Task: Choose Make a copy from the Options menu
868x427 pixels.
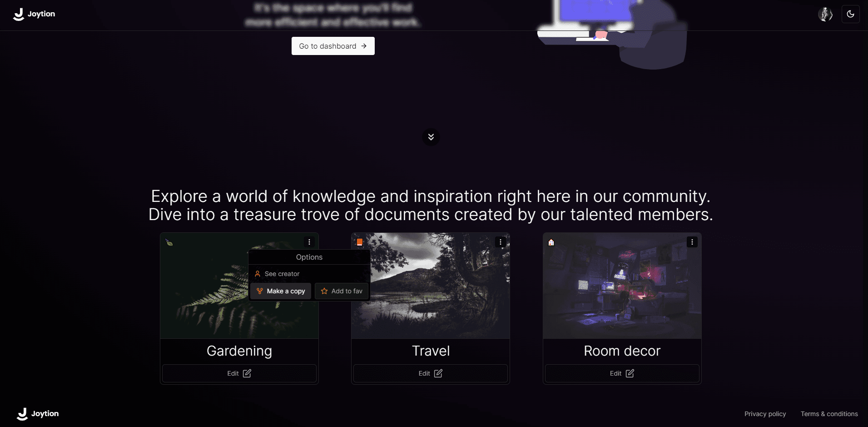Action: (x=281, y=291)
